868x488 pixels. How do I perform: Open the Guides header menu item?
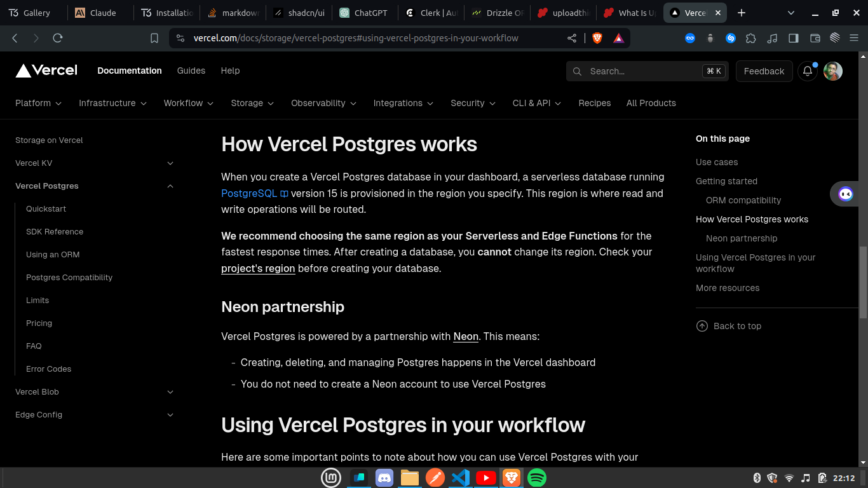[x=191, y=71]
